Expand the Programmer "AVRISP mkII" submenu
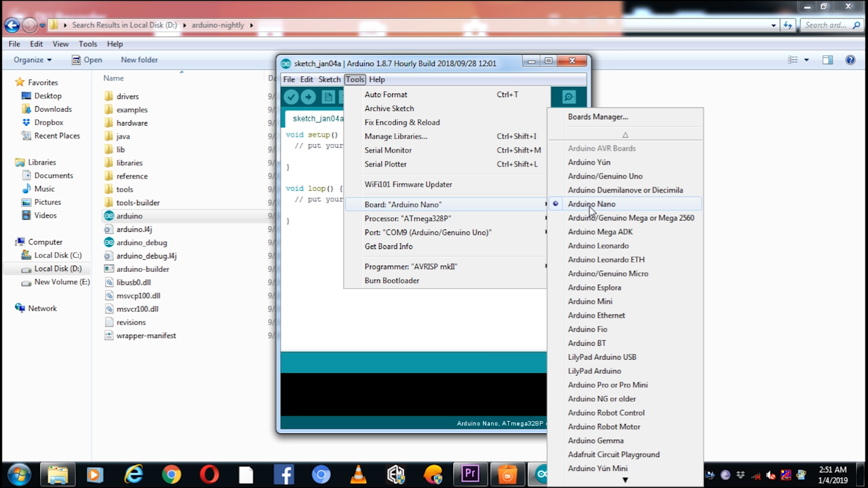868x488 pixels. pyautogui.click(x=446, y=267)
